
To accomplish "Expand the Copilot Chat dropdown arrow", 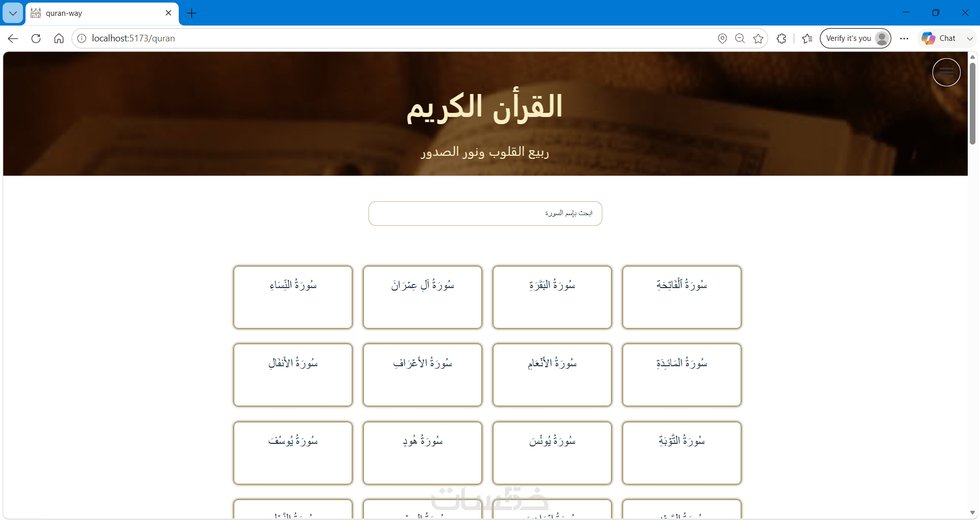I will tap(969, 38).
